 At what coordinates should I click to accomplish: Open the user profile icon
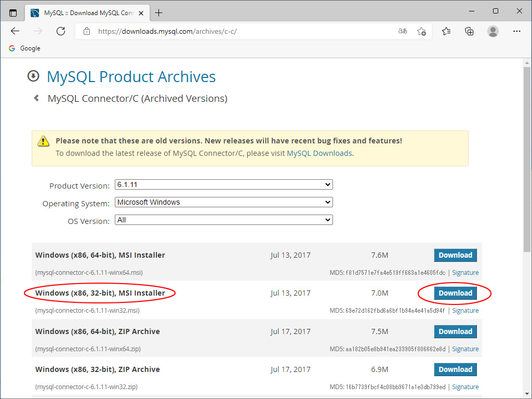(493, 31)
